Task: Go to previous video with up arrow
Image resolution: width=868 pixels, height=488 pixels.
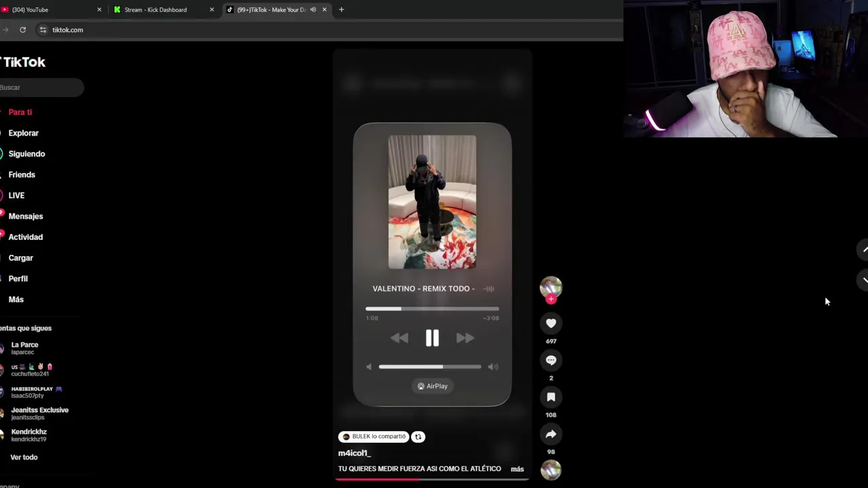Action: point(864,250)
